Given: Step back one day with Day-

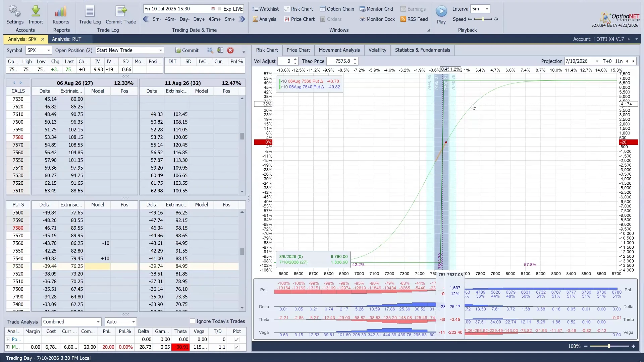Looking at the screenshot, I should (x=184, y=19).
